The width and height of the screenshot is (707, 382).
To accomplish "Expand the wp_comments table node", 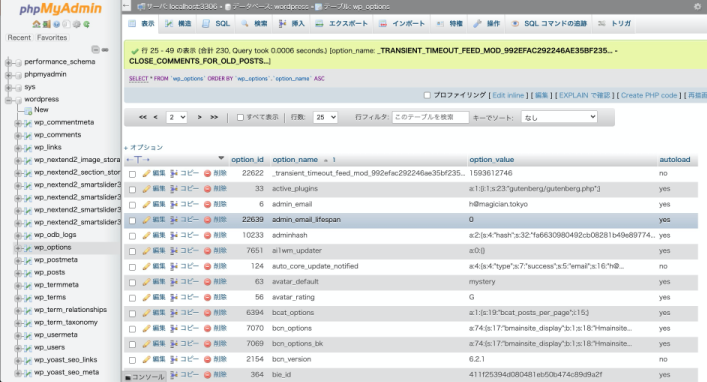I will (x=18, y=135).
